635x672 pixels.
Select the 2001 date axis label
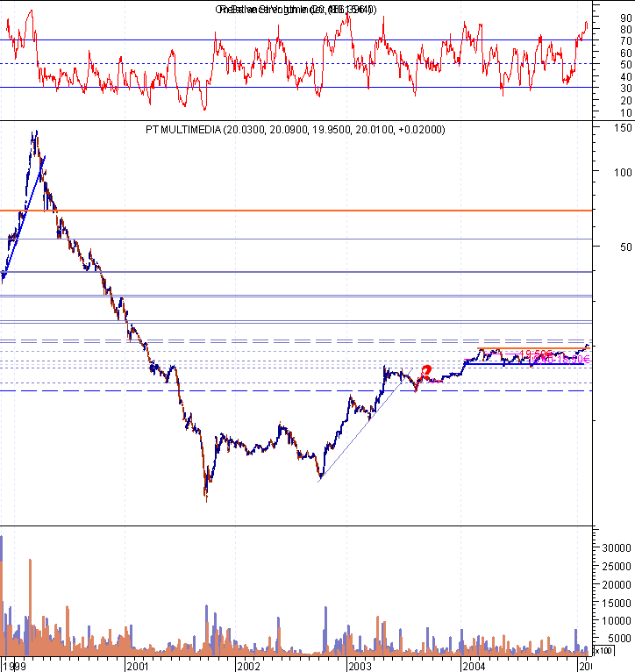click(138, 667)
